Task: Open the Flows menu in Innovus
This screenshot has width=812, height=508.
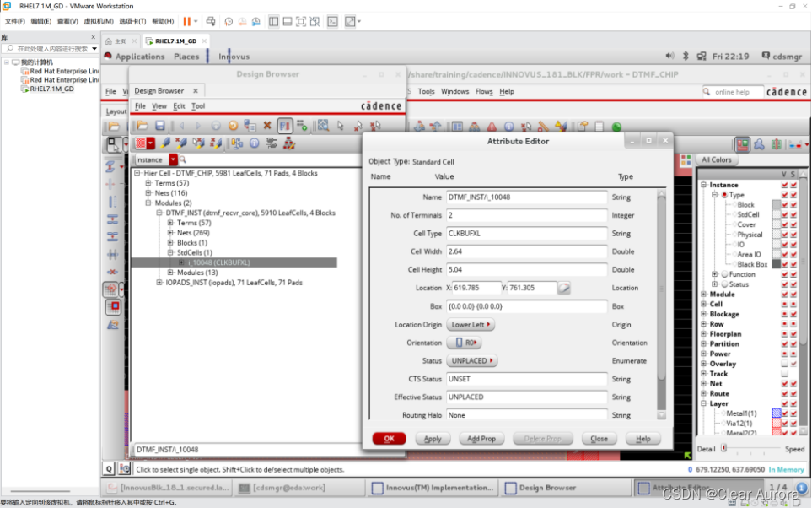Action: (x=484, y=92)
